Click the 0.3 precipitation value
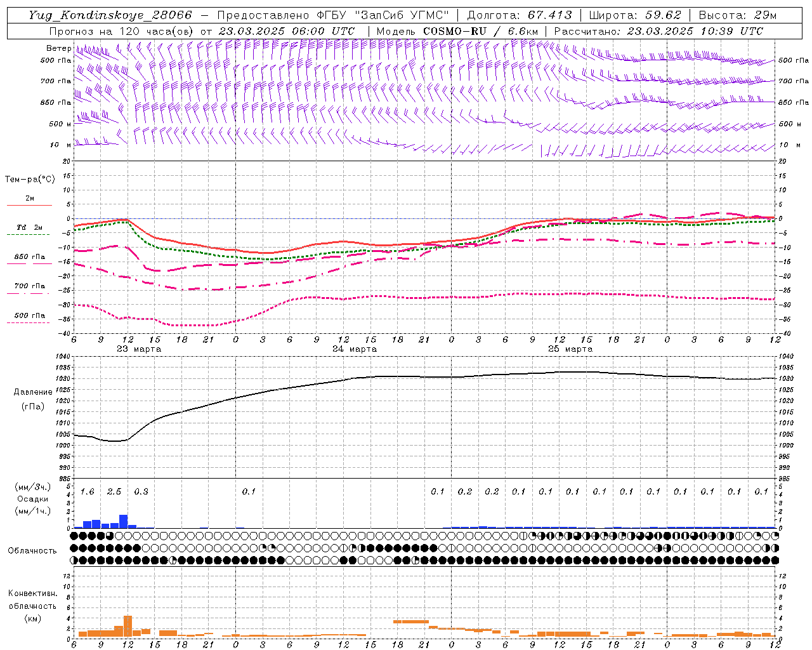This screenshot has width=812, height=650. pos(141,492)
